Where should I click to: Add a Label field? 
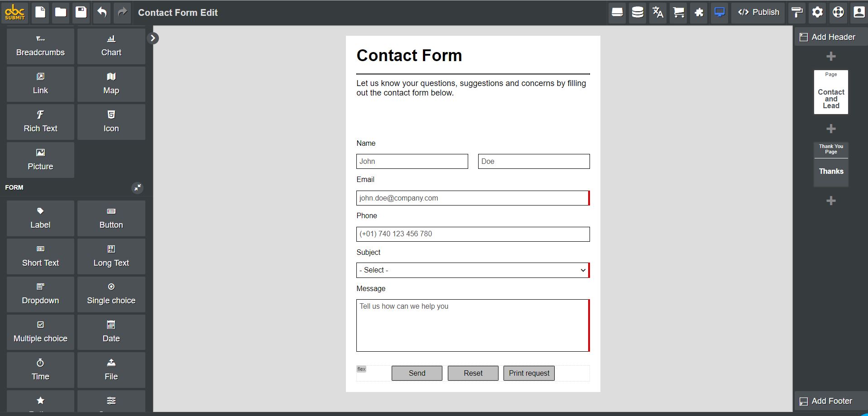click(40, 219)
